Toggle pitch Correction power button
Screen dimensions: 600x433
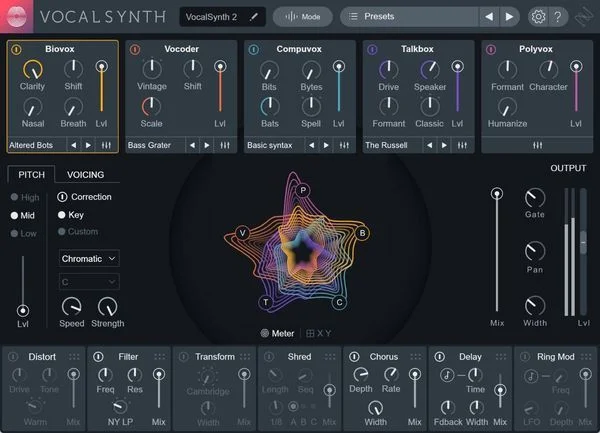62,197
